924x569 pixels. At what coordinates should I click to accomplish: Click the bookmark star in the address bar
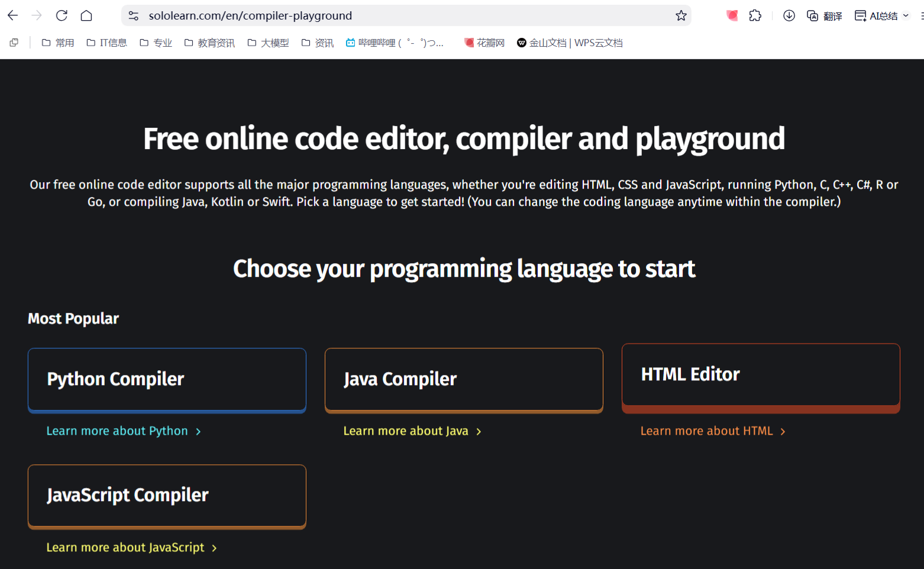[680, 15]
